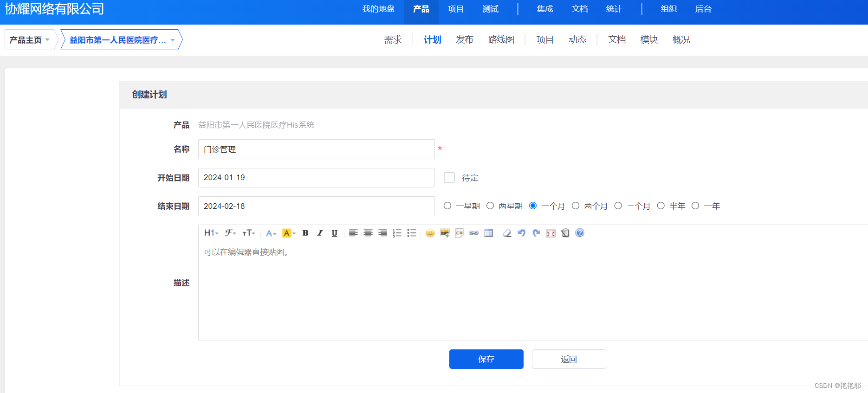Insert a bulleted list

coord(412,233)
